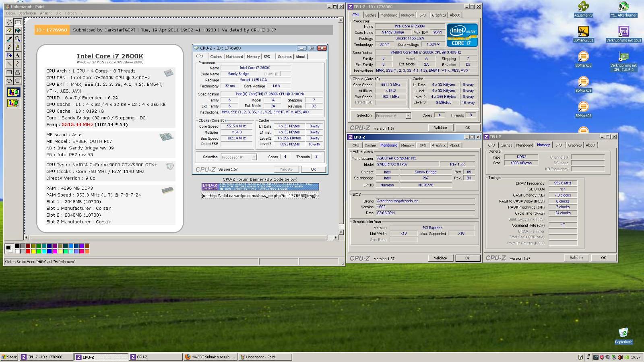Open the Papierkorb recycle bin

point(623,336)
